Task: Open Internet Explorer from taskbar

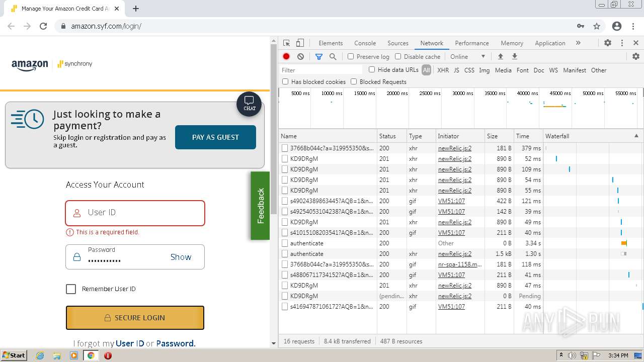Action: (x=40, y=355)
